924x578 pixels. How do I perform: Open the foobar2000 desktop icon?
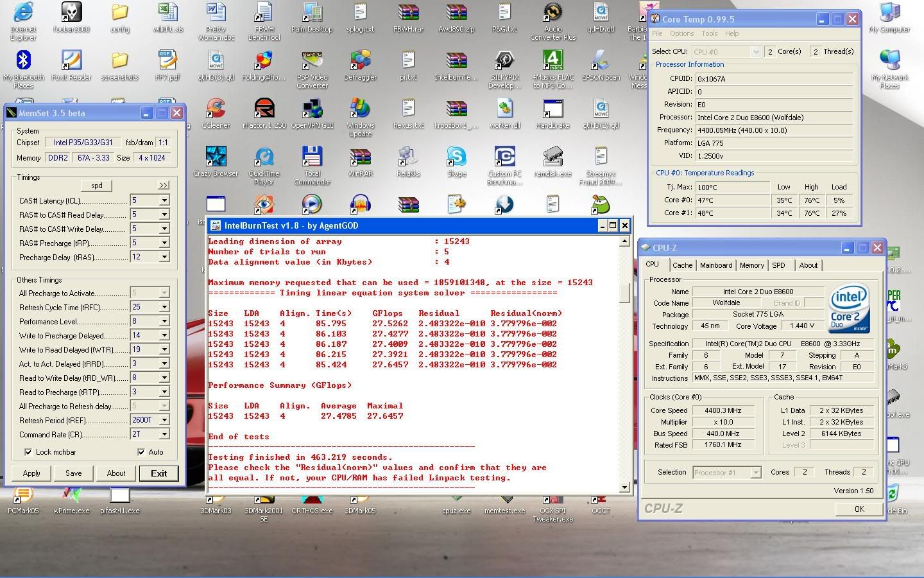tap(71, 13)
